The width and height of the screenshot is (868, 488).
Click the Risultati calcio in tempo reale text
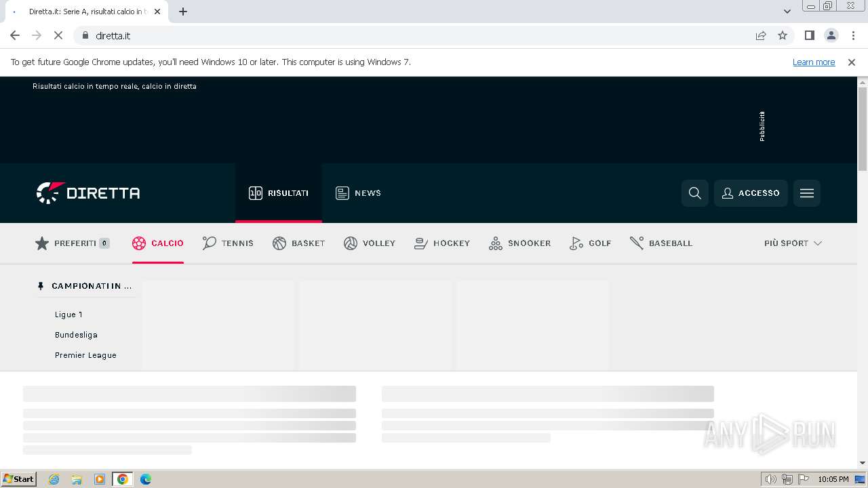[x=115, y=86]
